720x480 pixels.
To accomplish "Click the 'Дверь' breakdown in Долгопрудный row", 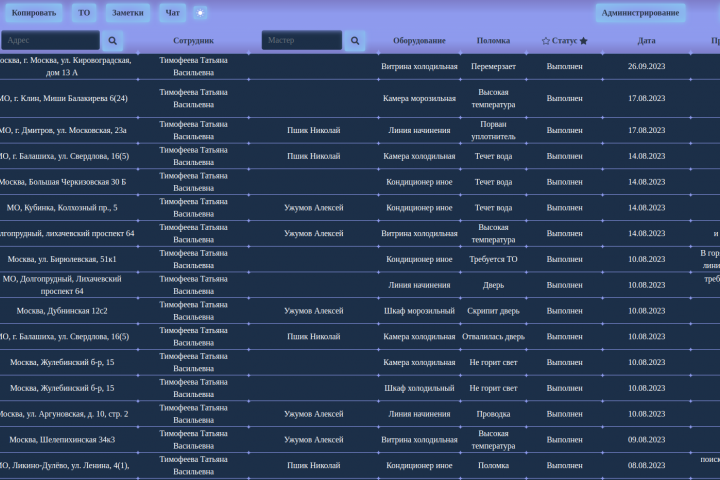I will [x=493, y=285].
